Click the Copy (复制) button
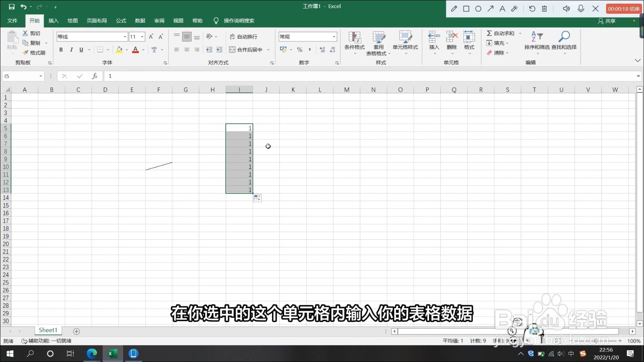The width and height of the screenshot is (644, 362). click(x=31, y=43)
